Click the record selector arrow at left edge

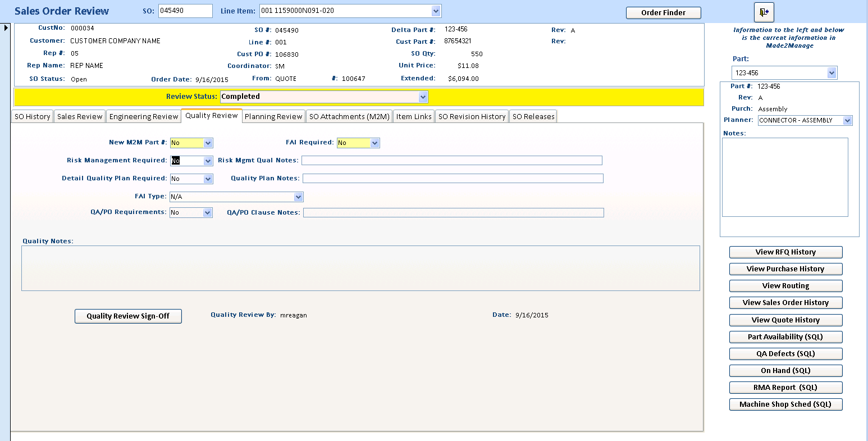6,28
